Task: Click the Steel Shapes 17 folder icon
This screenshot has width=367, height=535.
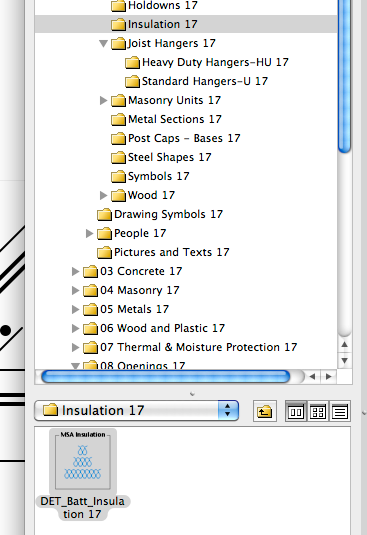Action: tap(118, 157)
